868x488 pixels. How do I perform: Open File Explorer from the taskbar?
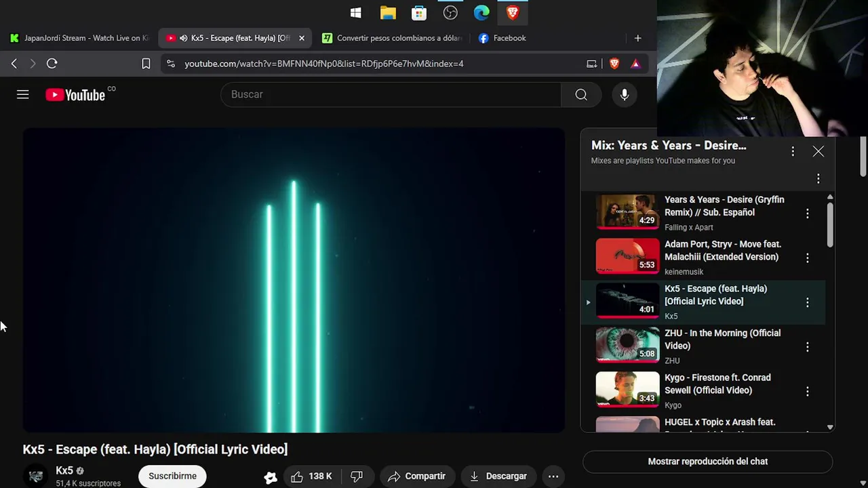[x=388, y=13]
